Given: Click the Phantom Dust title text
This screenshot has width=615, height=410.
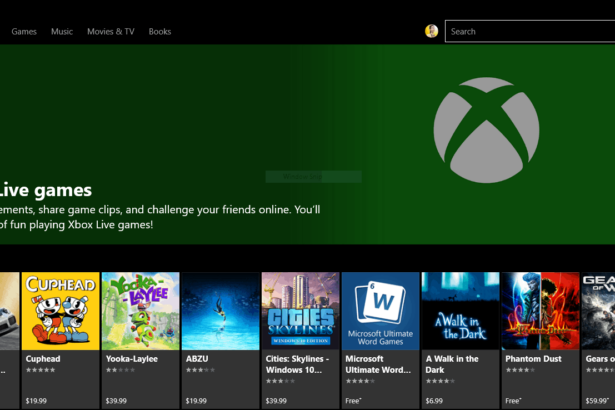Looking at the screenshot, I should [x=533, y=359].
